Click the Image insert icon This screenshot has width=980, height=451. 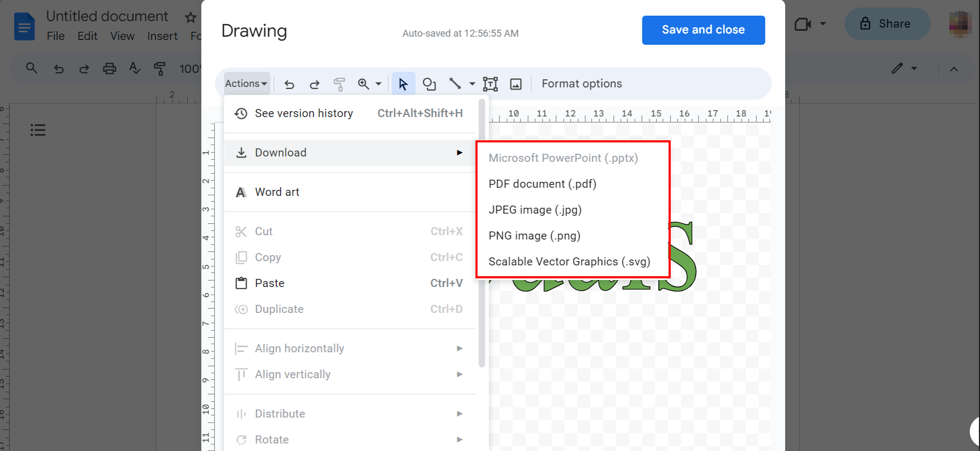(x=516, y=84)
